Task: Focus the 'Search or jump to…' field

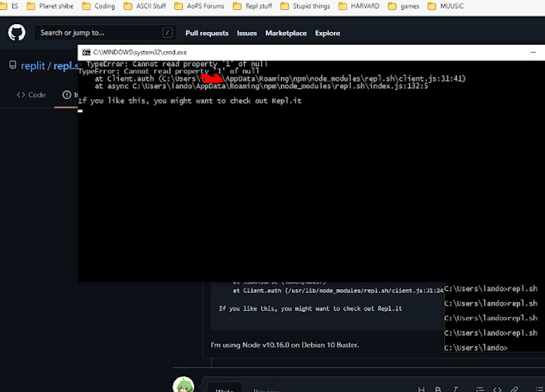Action: pos(105,33)
